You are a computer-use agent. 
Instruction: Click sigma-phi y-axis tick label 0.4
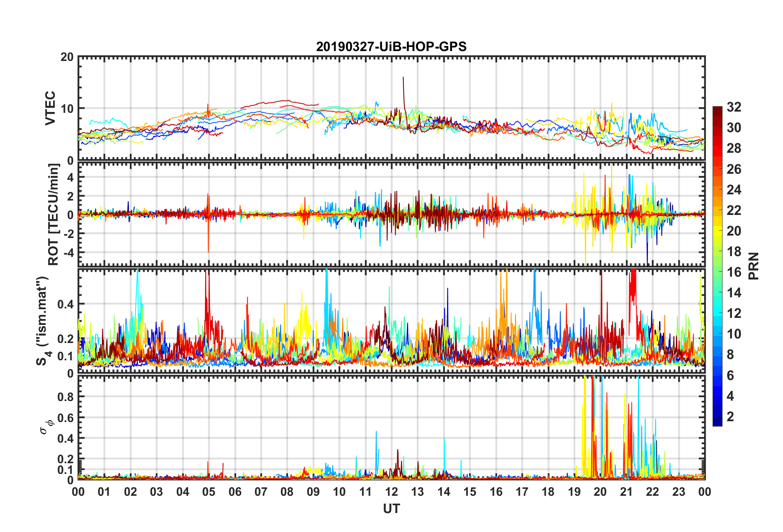(x=65, y=439)
